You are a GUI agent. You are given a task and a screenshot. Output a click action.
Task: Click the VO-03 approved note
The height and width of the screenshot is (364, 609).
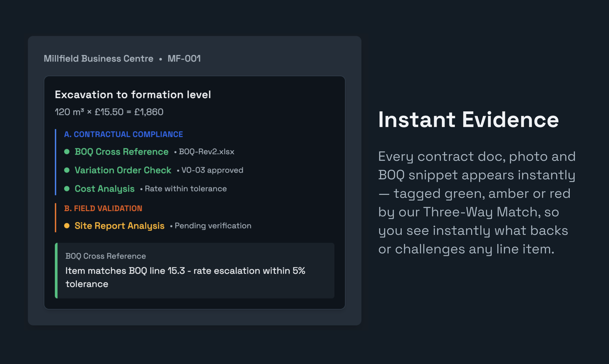click(212, 170)
